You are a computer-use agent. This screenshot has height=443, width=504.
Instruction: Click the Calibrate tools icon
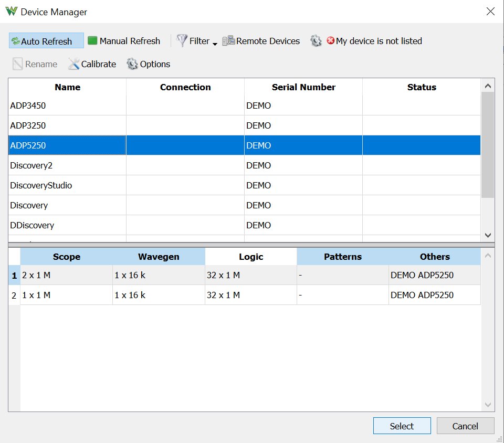pos(73,64)
